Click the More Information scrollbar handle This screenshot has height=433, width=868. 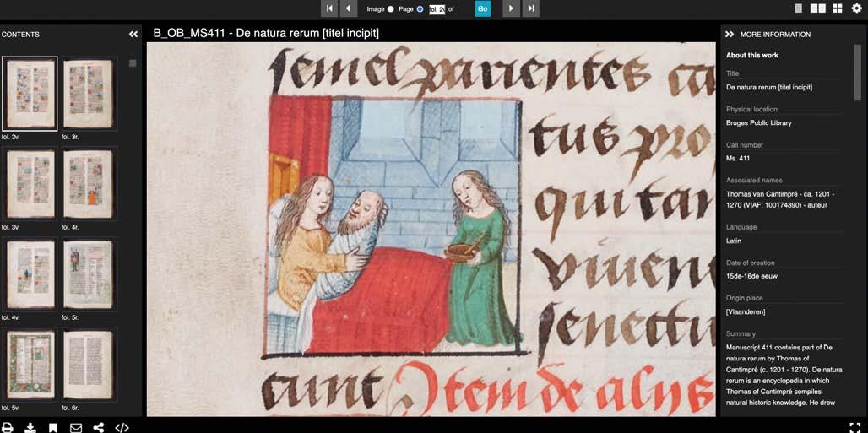pyautogui.click(x=858, y=73)
